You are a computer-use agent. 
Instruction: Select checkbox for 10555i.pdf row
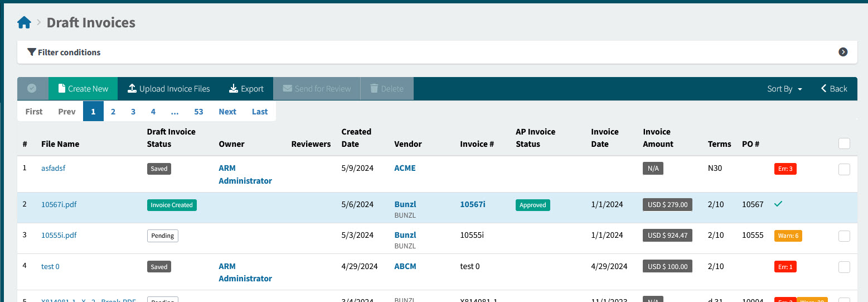click(x=844, y=236)
